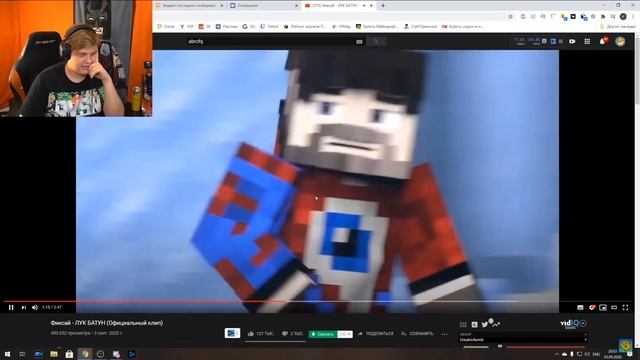Like the video with thumbs up

tap(251, 334)
